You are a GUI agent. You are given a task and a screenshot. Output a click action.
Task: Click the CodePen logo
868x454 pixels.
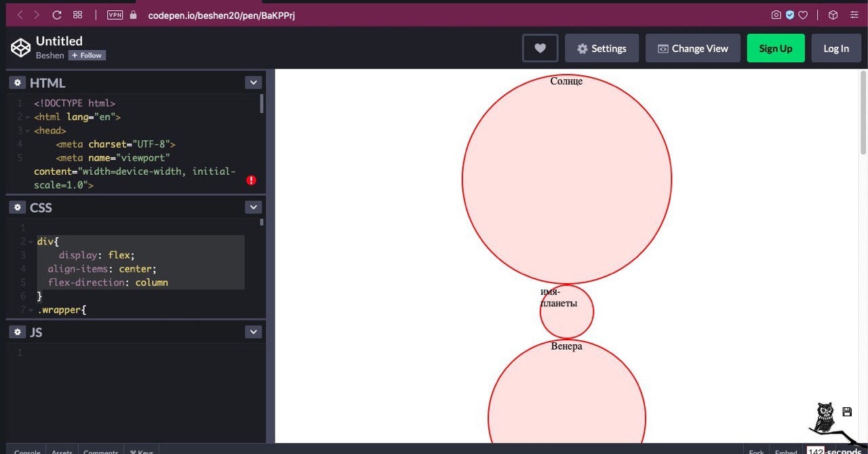tap(20, 47)
